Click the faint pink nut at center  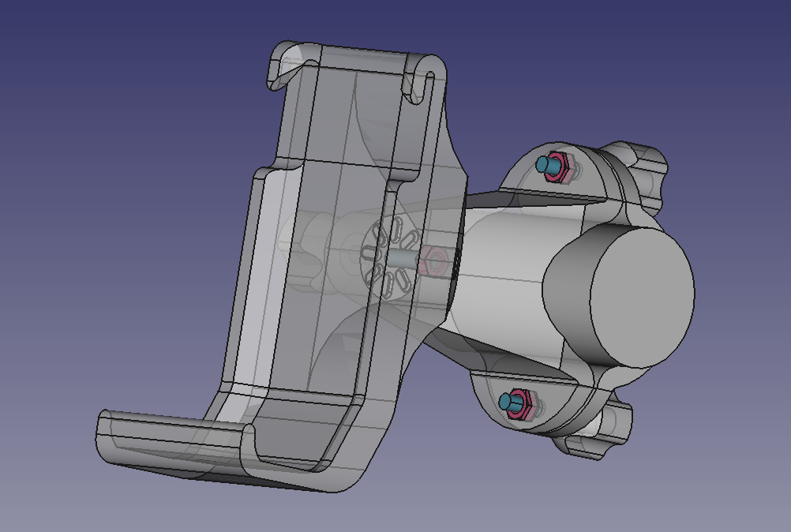point(433,260)
